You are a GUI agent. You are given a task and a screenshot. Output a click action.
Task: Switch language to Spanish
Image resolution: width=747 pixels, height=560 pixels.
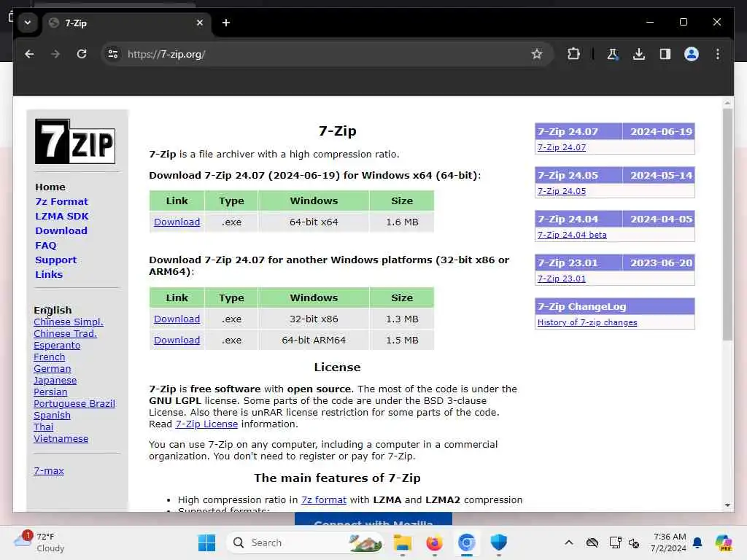pos(52,415)
